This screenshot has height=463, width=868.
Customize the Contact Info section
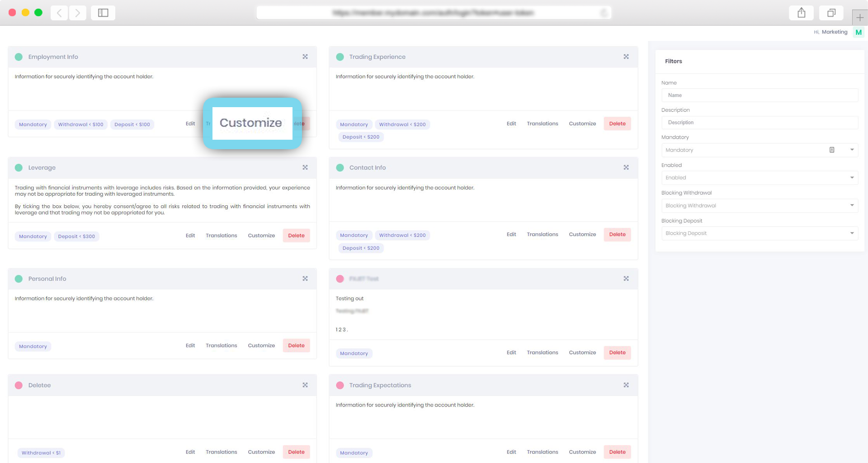point(582,235)
